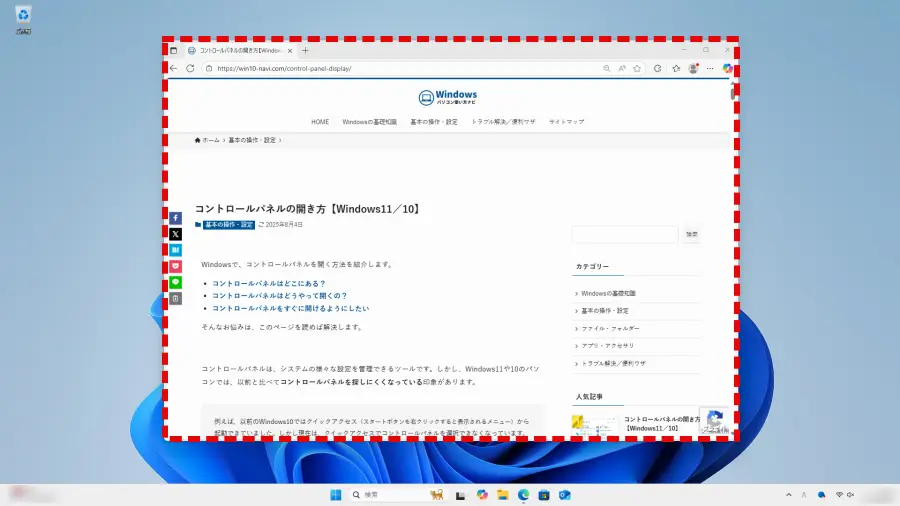Go to ホーム breadcrumb link

coord(207,140)
